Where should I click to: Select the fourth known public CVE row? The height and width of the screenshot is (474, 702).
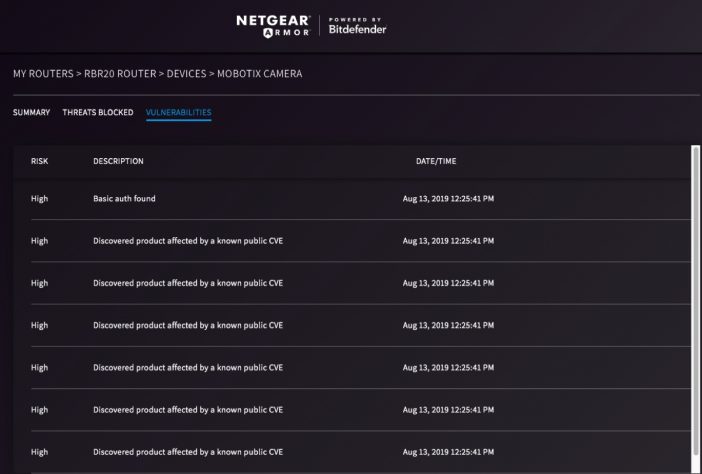(352, 367)
